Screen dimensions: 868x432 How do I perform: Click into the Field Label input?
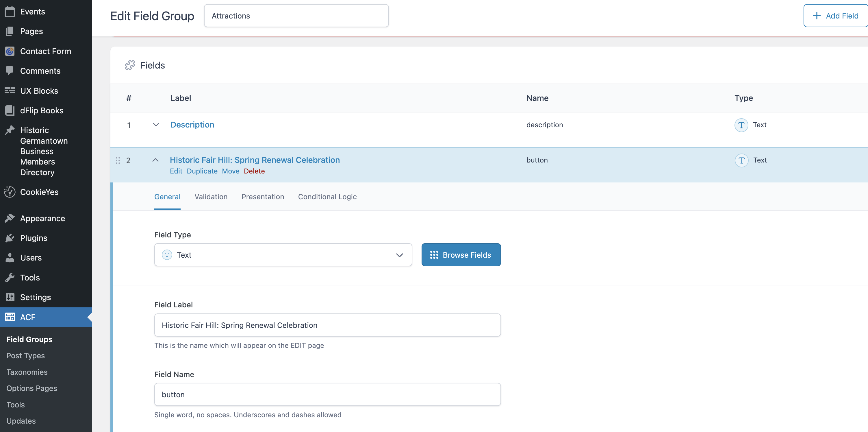pyautogui.click(x=327, y=325)
